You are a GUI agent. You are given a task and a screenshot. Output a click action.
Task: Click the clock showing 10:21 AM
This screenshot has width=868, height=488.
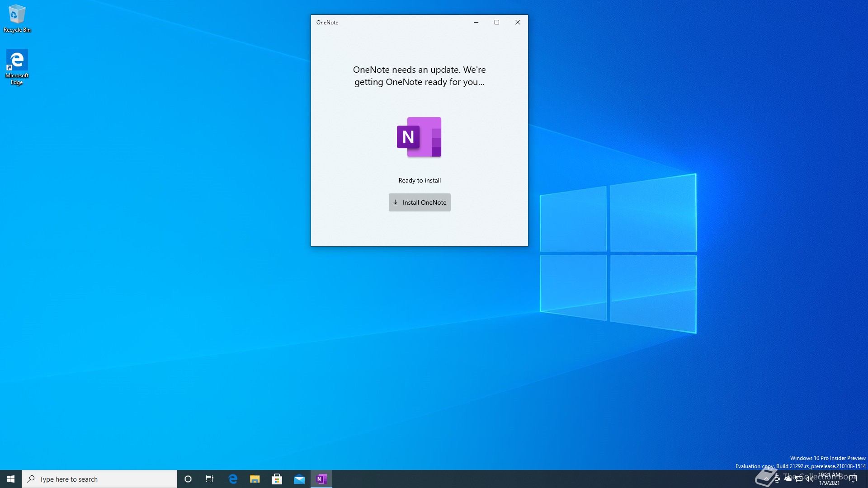tap(830, 479)
